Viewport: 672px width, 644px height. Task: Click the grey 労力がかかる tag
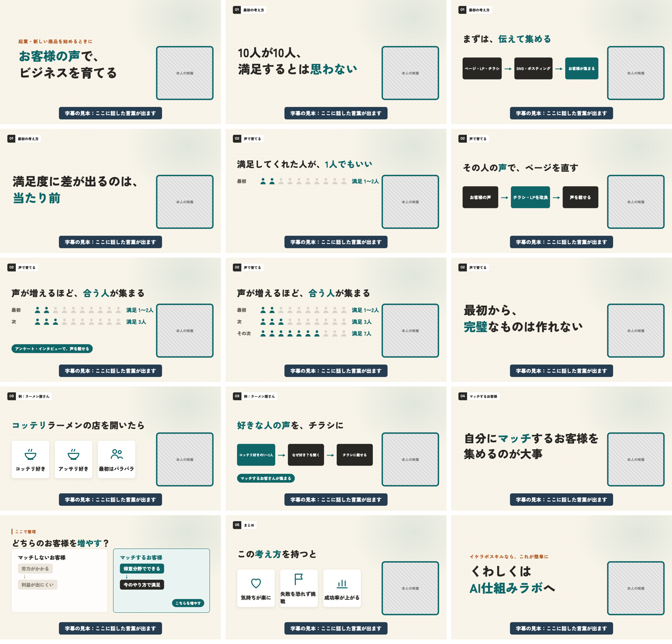click(35, 569)
